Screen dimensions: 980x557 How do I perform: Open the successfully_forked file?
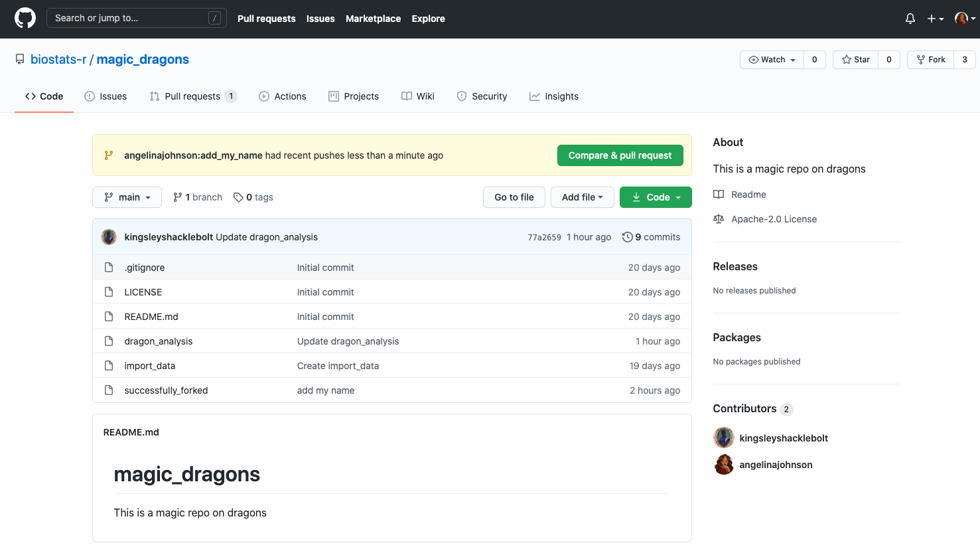pyautogui.click(x=166, y=390)
